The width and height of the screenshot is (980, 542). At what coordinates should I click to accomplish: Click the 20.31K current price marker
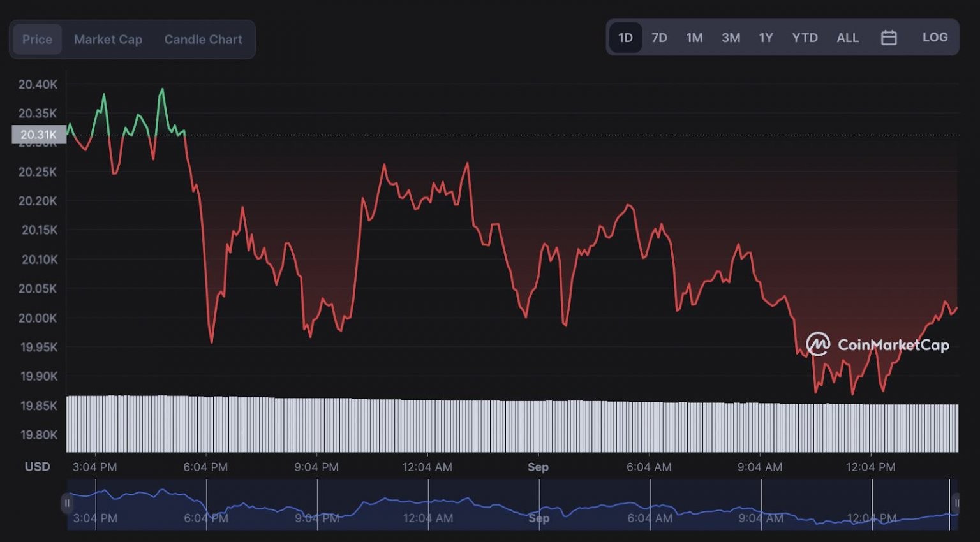click(38, 135)
